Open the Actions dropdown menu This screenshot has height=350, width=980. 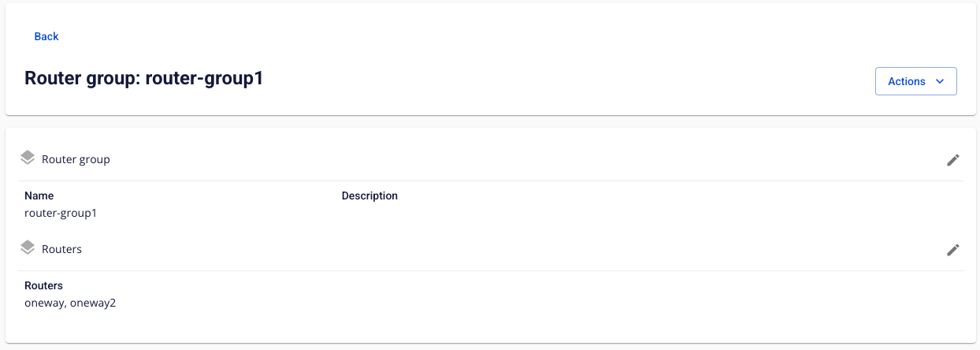coord(915,81)
